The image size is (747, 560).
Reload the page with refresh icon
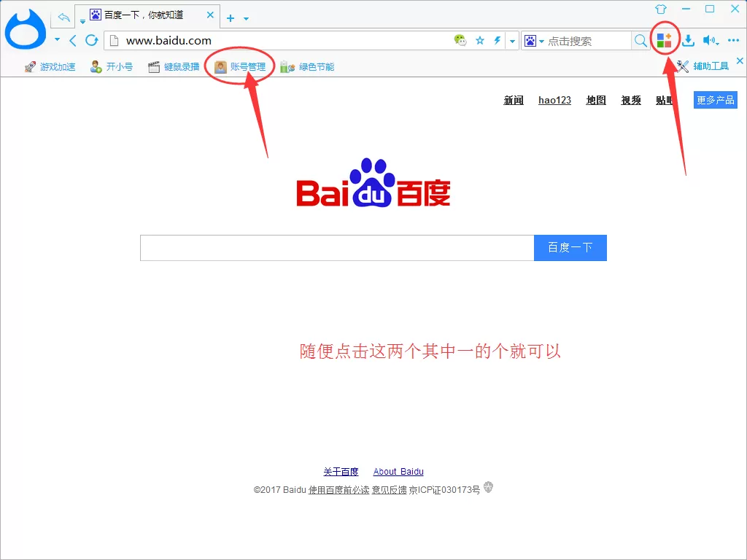91,41
